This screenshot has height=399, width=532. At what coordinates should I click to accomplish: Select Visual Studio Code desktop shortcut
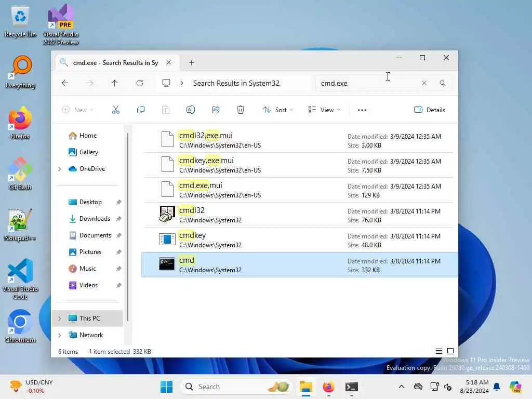pos(20,279)
